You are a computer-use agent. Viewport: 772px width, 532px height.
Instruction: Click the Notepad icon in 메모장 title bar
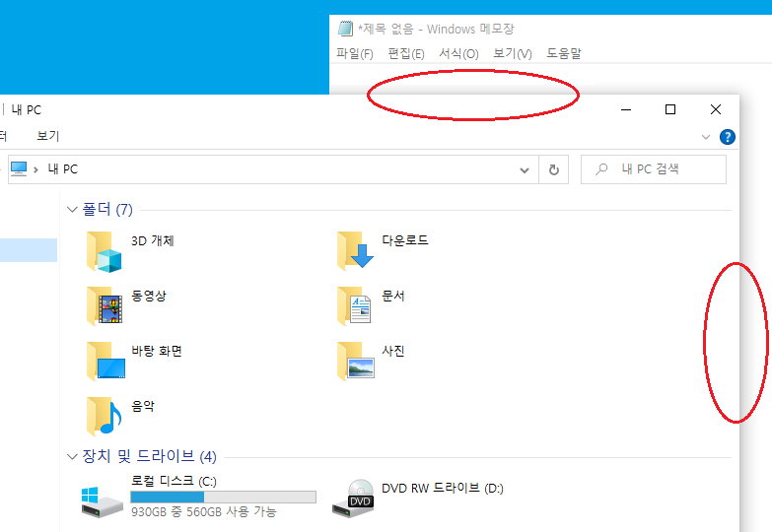point(346,29)
